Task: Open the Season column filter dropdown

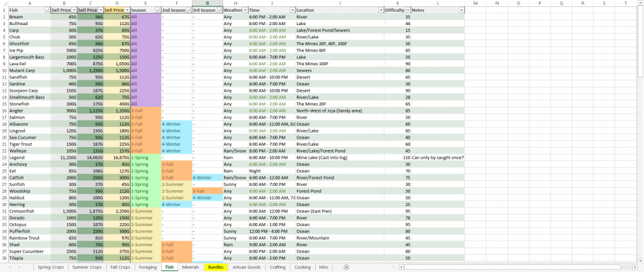Action: 156,11
